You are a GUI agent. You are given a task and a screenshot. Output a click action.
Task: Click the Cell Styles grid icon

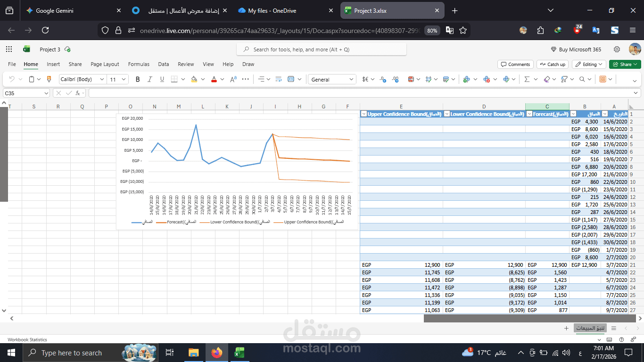click(428, 79)
